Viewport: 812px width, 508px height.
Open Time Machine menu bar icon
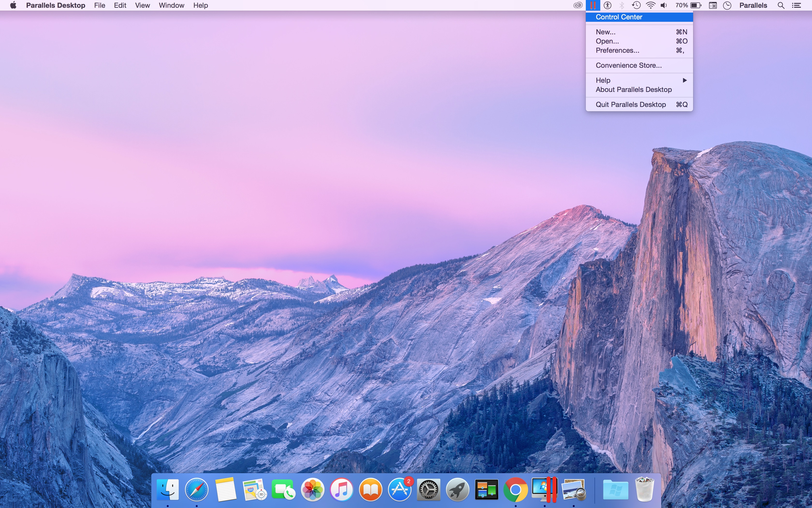tap(636, 5)
